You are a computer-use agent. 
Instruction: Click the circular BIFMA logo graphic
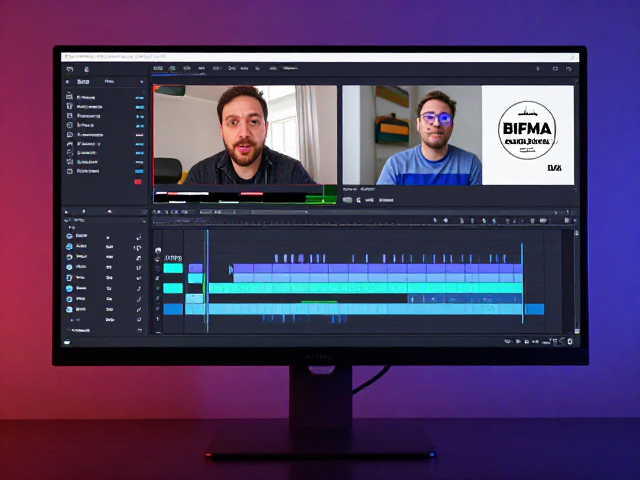527,130
